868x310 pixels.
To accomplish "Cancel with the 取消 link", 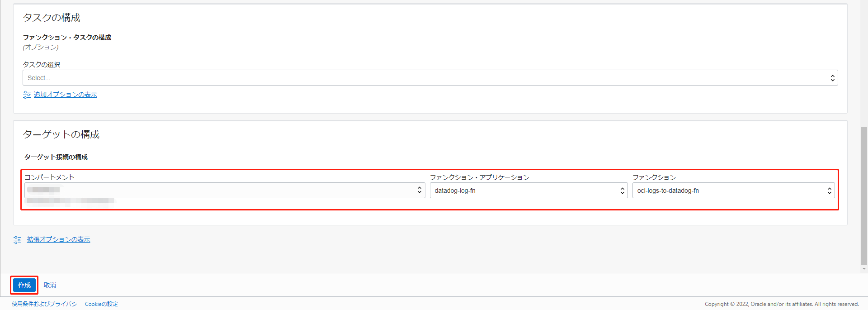I will [50, 285].
